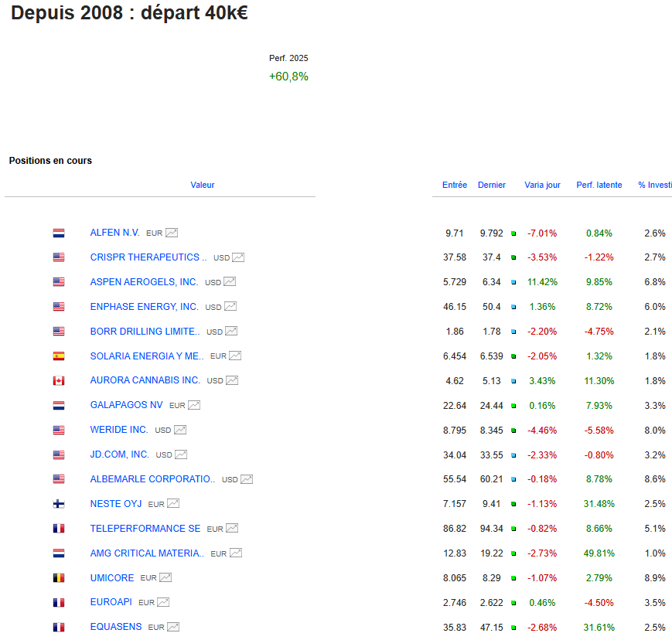
Task: Click the 'Perf. 2025' label
Action: (x=288, y=58)
